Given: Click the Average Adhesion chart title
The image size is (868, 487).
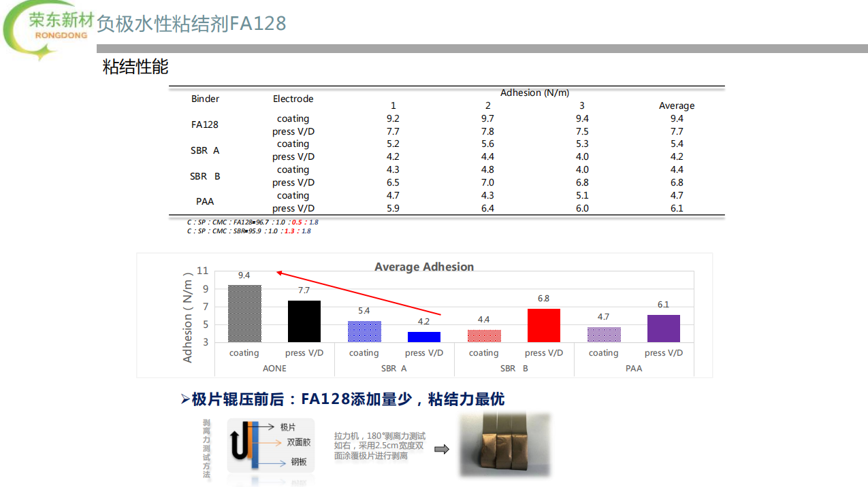Looking at the screenshot, I should 424,267.
